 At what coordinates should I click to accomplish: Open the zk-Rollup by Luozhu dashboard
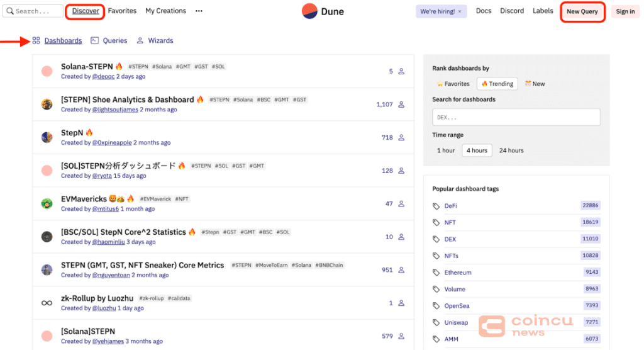[x=97, y=298]
